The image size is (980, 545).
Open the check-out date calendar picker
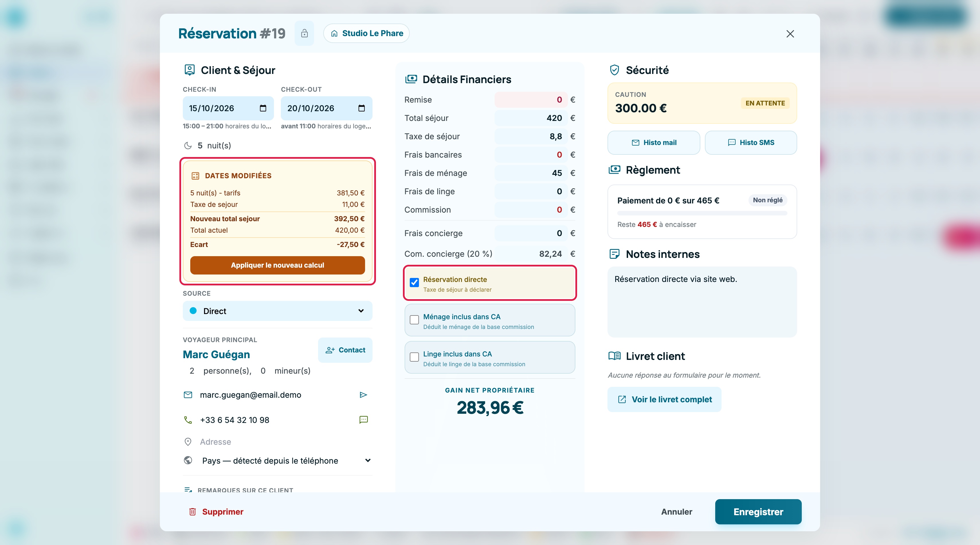click(361, 108)
